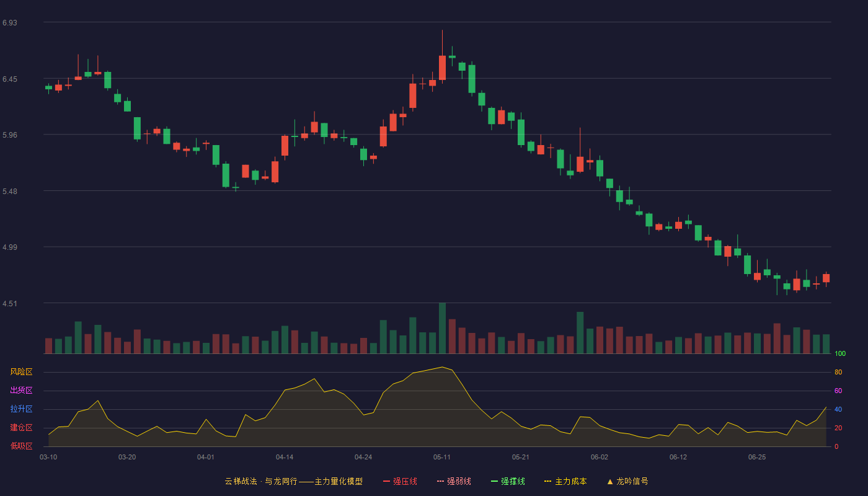This screenshot has height=496, width=868.
Task: Click the 60 indicator scale value
Action: [838, 391]
